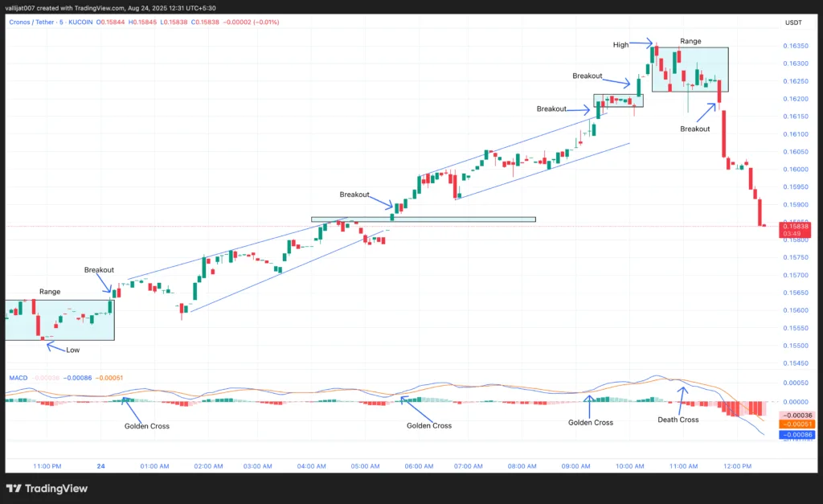
Task: Click the date label 24 on time axis
Action: pyautogui.click(x=100, y=465)
